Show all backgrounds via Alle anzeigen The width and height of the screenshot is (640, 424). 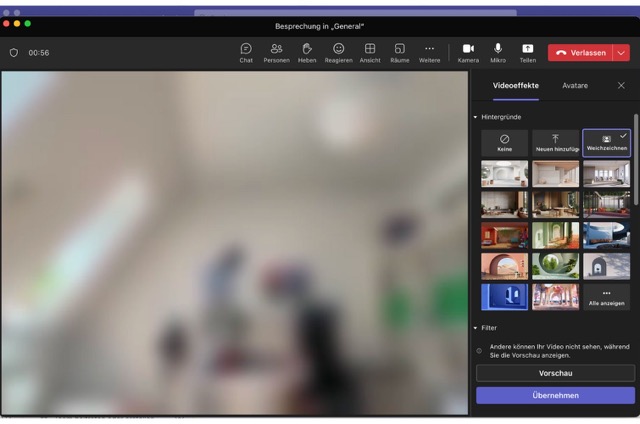pos(607,297)
